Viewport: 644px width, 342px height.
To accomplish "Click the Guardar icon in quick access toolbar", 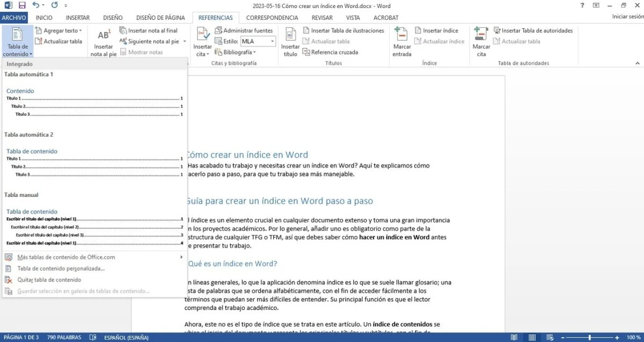I will (21, 5).
